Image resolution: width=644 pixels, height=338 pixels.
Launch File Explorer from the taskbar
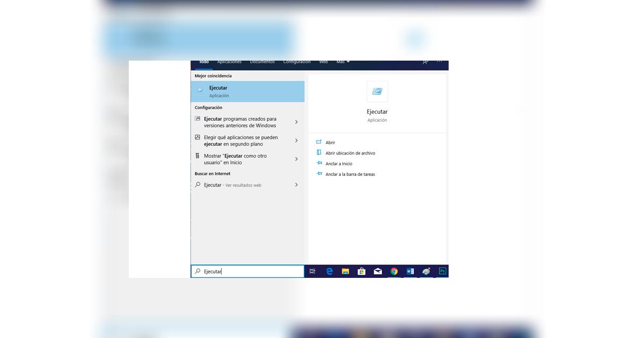346,271
